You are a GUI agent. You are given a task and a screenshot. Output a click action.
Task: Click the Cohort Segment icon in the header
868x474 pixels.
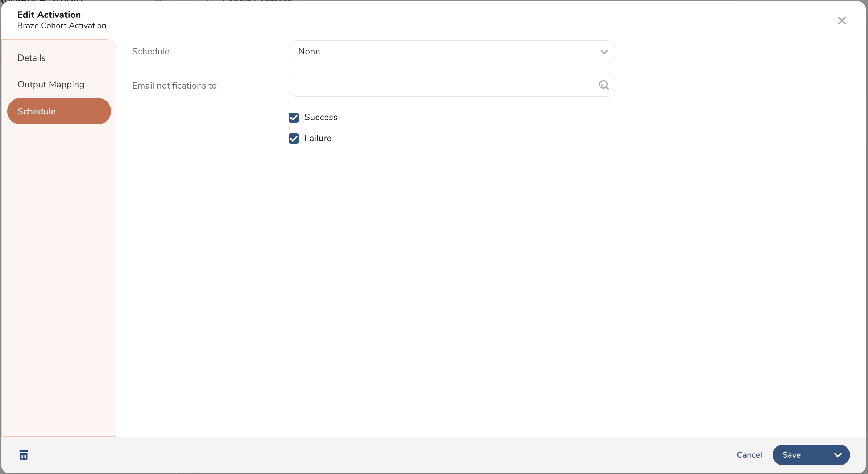point(210,2)
